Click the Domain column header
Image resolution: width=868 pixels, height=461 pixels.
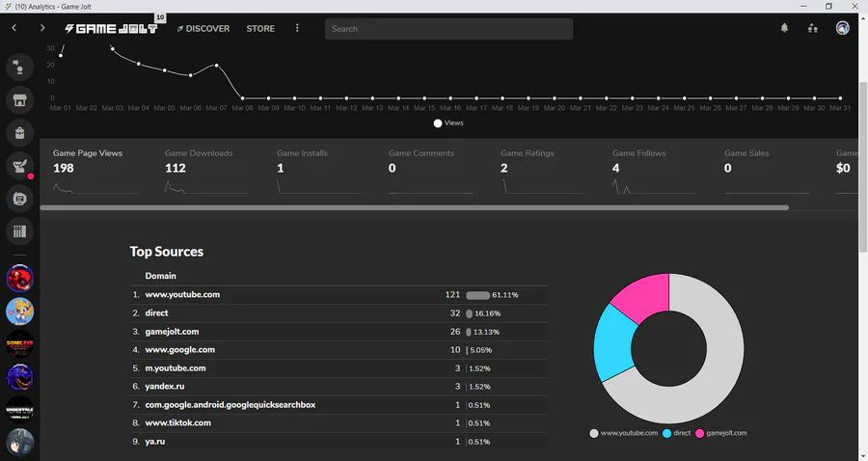[160, 276]
